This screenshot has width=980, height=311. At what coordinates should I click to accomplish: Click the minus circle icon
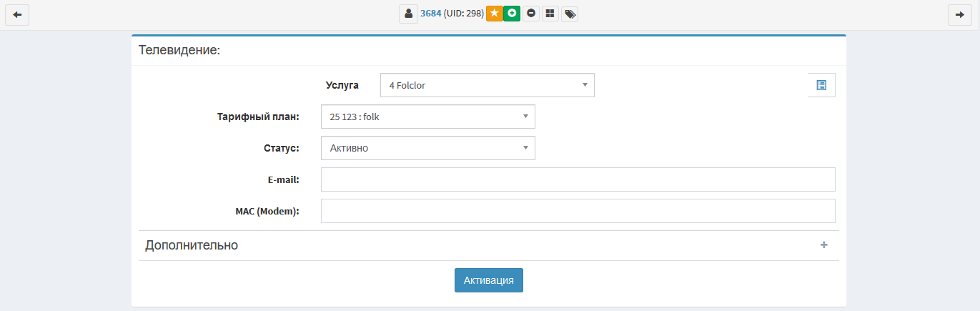click(531, 14)
